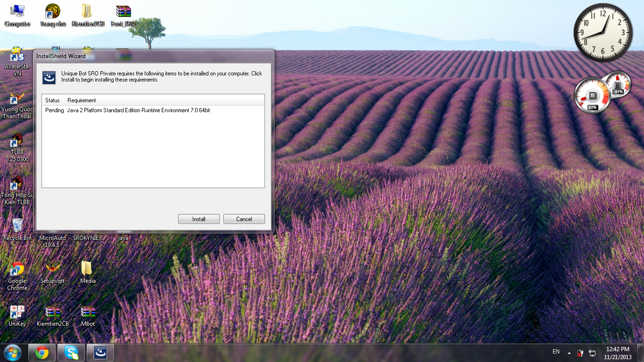Viewport: 644px width, 362px height.
Task: Click the InstallShield icon inside the wizard
Action: (49, 78)
